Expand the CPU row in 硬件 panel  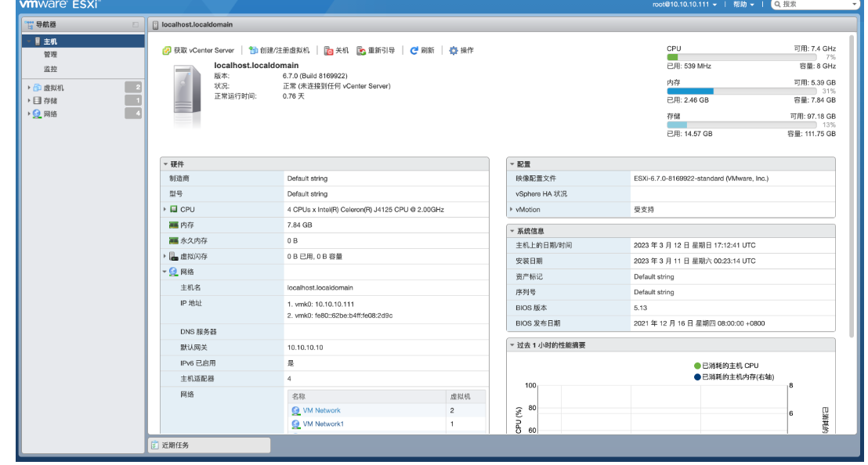[165, 210]
